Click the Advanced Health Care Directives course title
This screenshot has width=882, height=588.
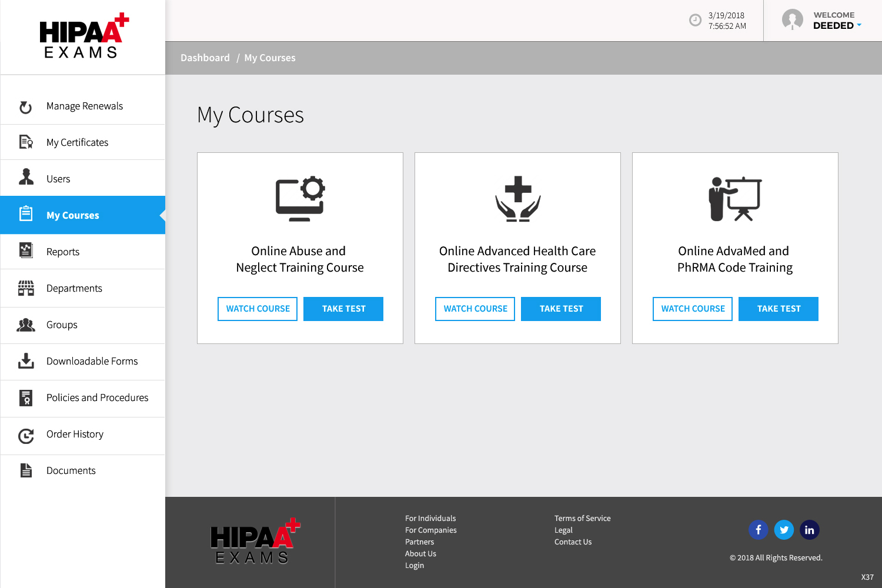517,259
